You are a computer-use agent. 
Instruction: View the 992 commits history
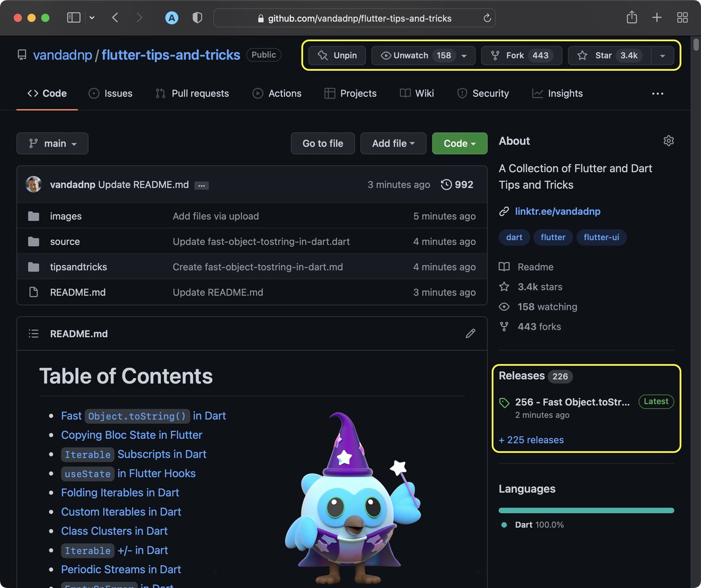coord(457,185)
